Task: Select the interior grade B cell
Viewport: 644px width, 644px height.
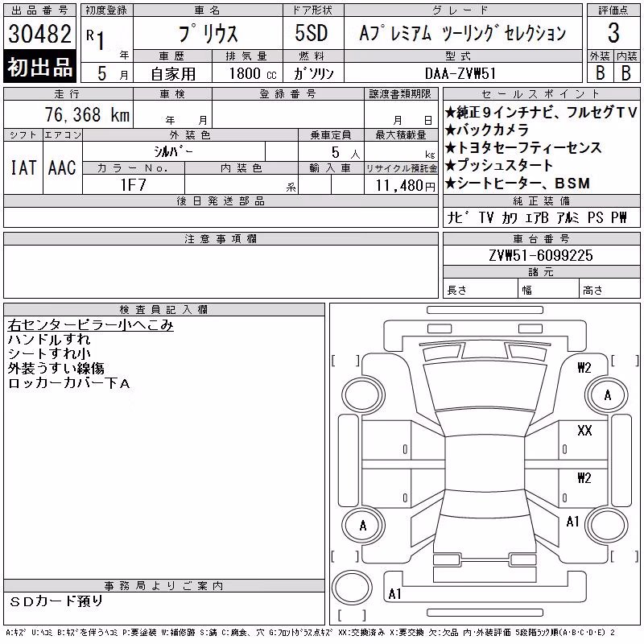Action: tap(626, 72)
